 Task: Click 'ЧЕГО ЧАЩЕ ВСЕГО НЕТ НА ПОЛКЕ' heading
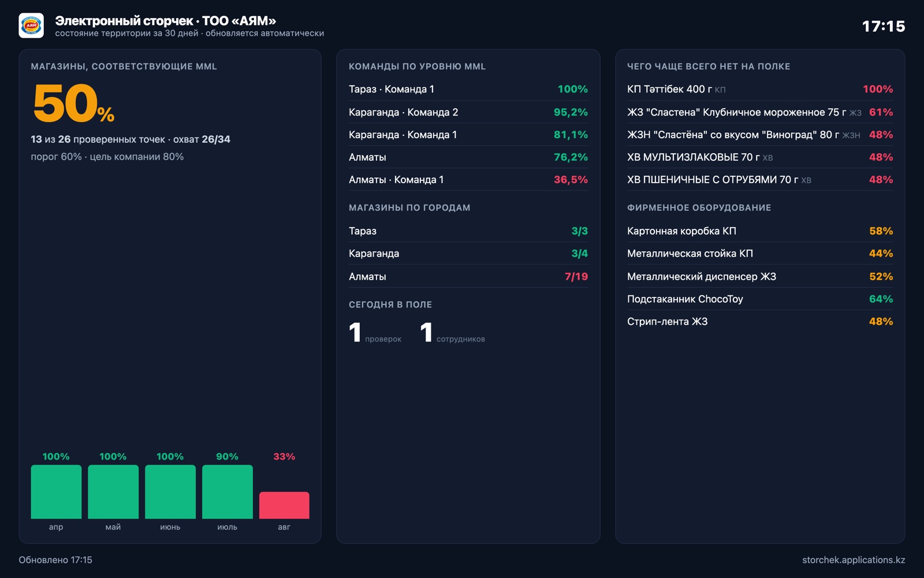[709, 66]
